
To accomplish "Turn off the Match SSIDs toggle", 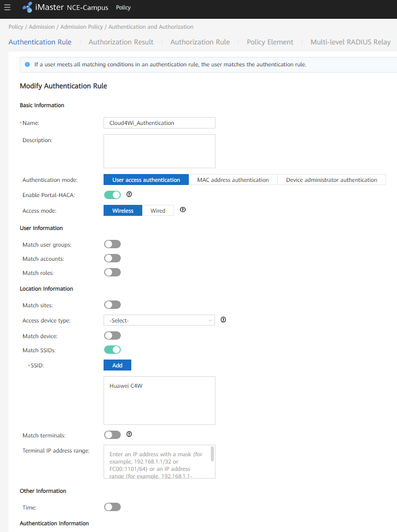I will click(112, 350).
